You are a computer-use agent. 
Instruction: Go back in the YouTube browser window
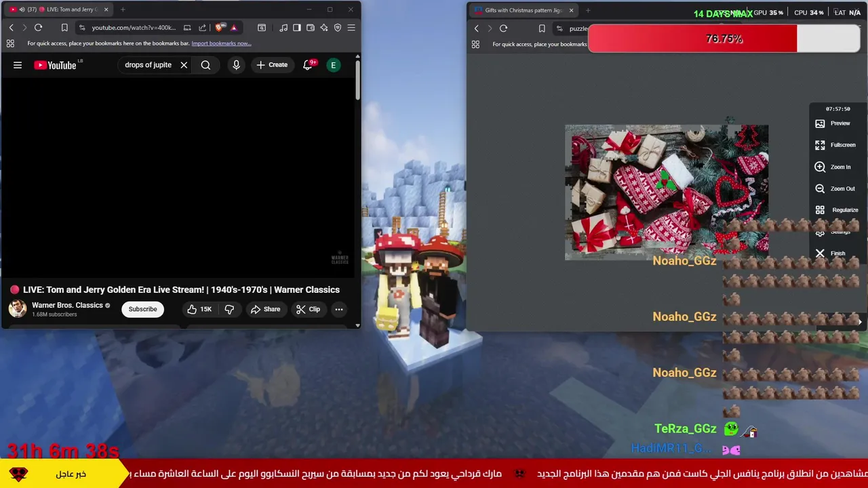pyautogui.click(x=11, y=28)
